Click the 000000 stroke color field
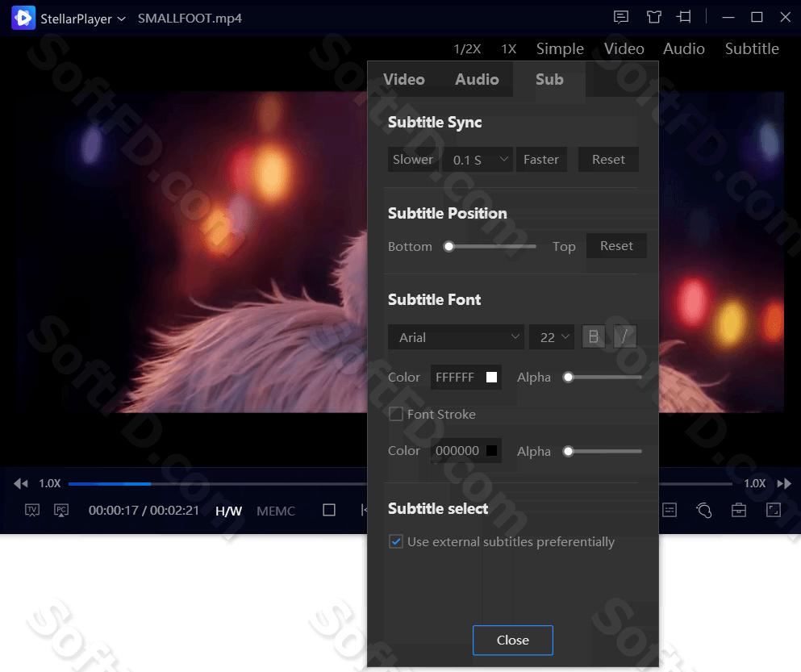This screenshot has height=672, width=801. [466, 451]
